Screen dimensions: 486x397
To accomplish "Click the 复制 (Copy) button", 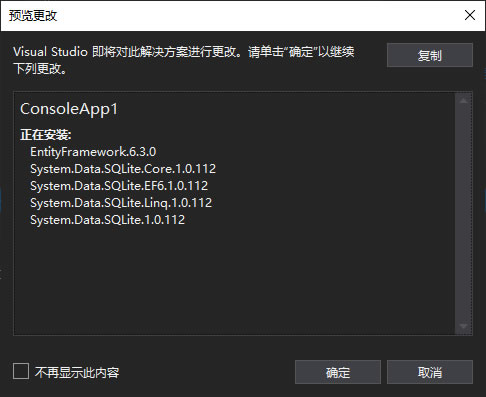I will (x=430, y=55).
